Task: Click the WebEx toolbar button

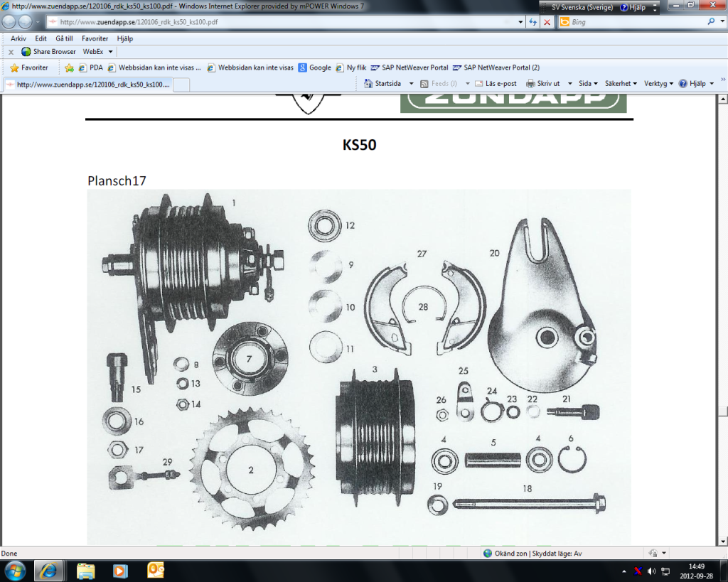Action: coord(93,52)
